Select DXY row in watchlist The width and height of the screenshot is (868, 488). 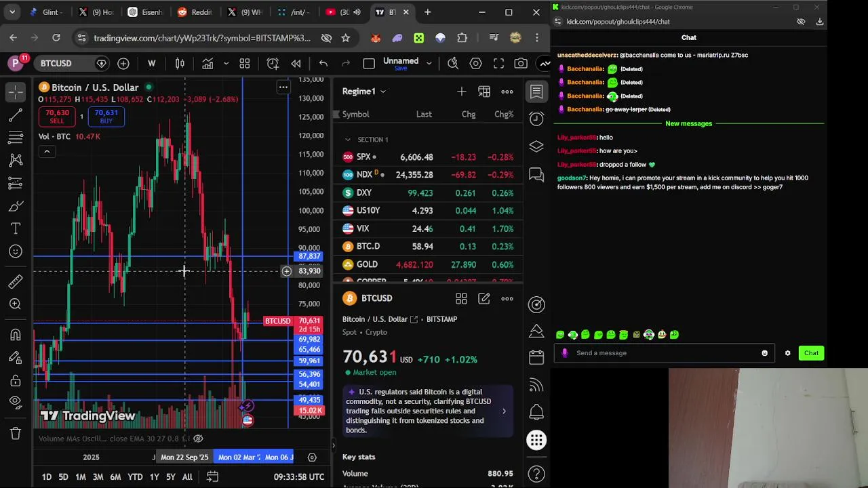(429, 192)
